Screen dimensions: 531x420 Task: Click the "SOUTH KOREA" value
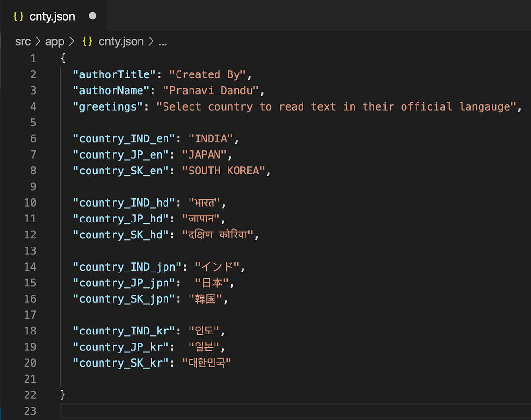click(x=224, y=171)
